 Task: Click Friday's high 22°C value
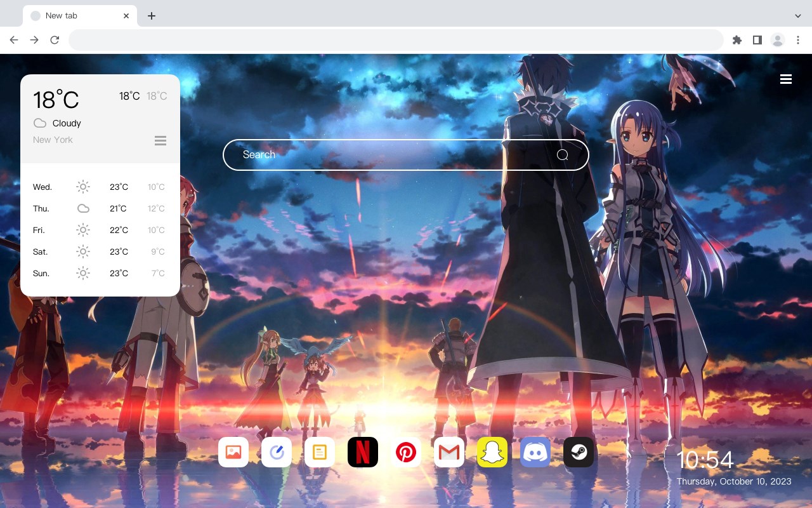click(x=119, y=231)
